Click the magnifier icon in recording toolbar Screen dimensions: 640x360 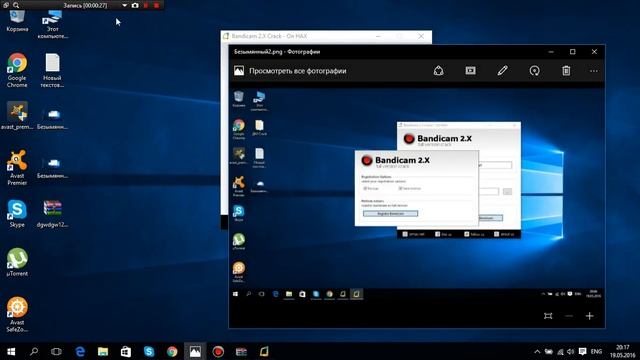pyautogui.click(x=16, y=5)
